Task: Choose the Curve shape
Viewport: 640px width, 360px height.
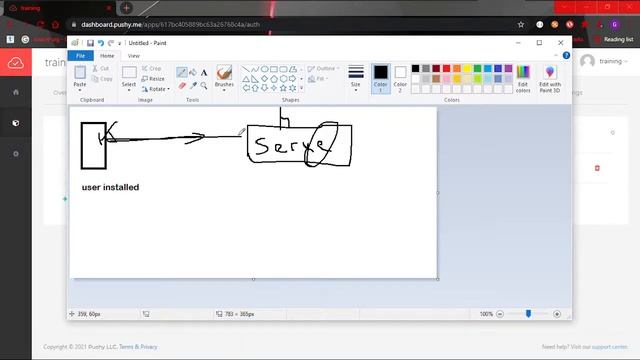Action: [x=255, y=69]
